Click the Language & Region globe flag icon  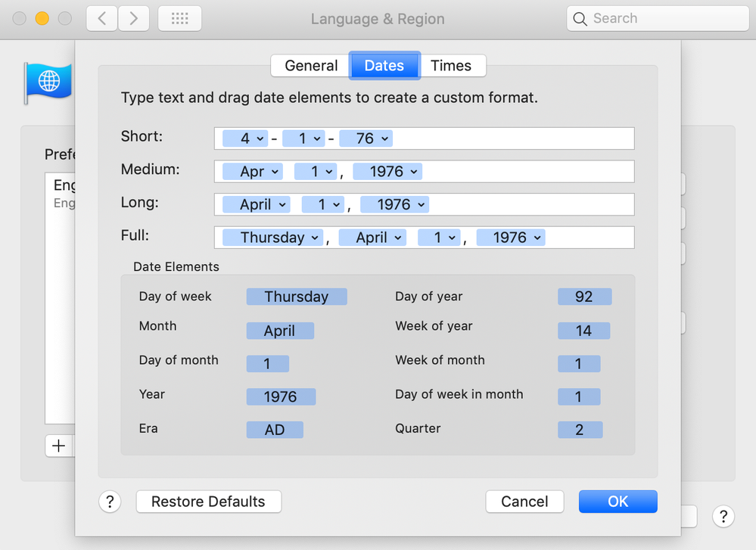(x=48, y=82)
